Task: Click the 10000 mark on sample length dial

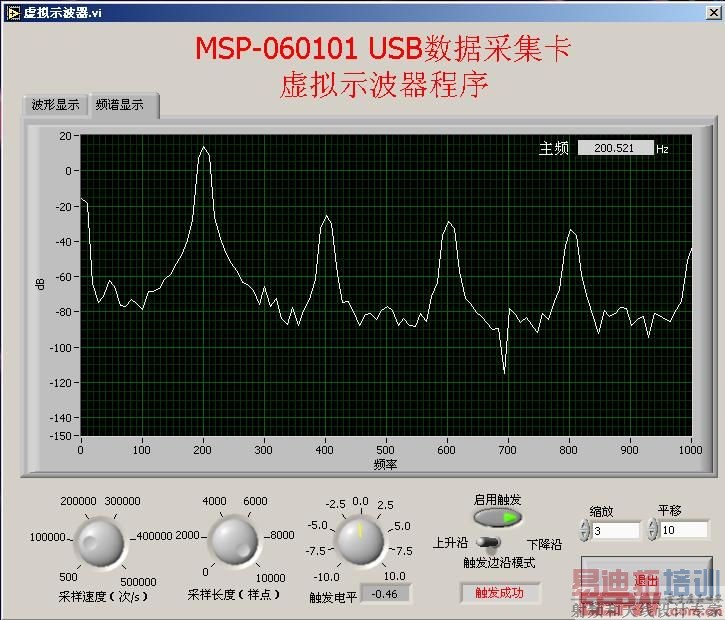Action: 270,578
